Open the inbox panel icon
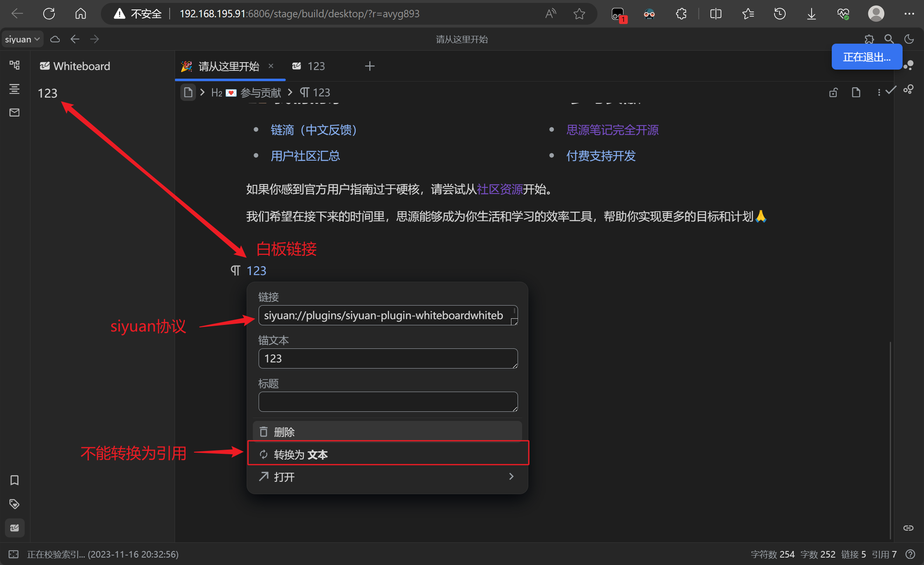 (14, 112)
